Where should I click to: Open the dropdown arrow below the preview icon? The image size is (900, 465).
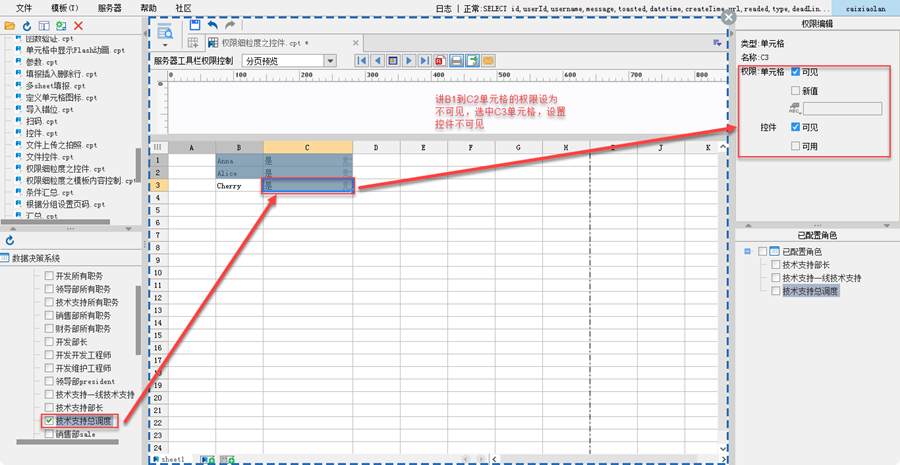(x=165, y=45)
